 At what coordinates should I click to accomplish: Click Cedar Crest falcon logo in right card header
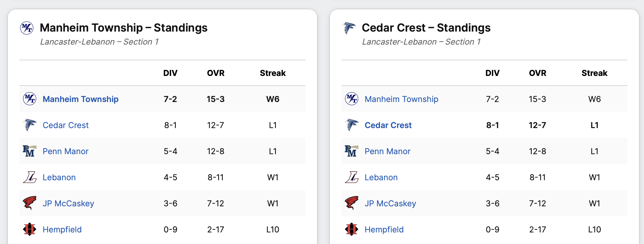tap(349, 28)
